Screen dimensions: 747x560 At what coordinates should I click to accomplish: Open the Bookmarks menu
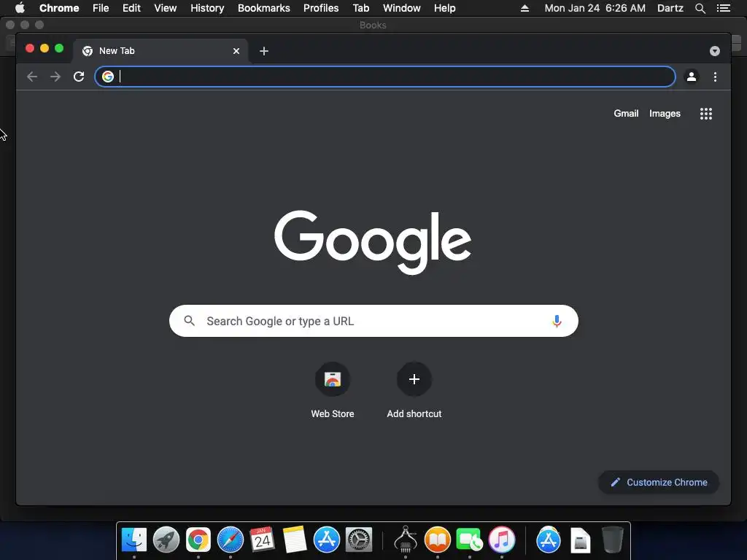coord(264,8)
